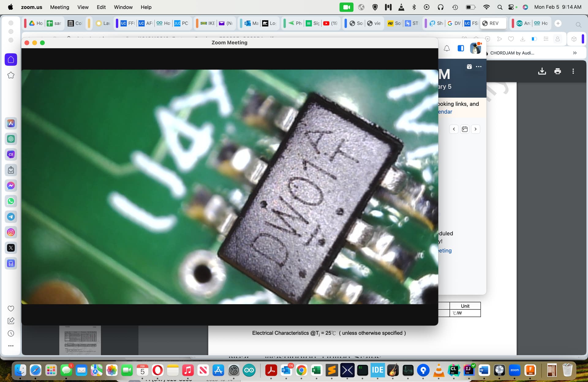Toggle the blue side panel view icon
Screen dimensions: 588x382
[461, 48]
